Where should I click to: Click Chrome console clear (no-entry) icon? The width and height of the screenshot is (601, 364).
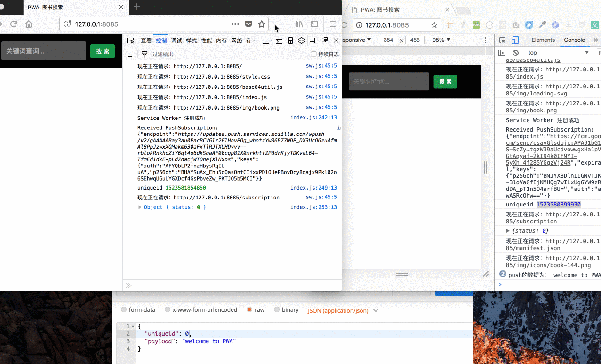pos(516,53)
